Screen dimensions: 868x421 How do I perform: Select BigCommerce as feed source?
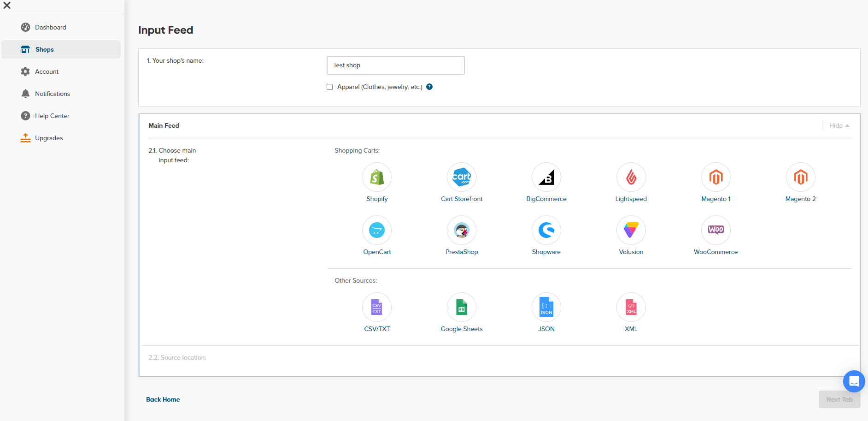(546, 177)
